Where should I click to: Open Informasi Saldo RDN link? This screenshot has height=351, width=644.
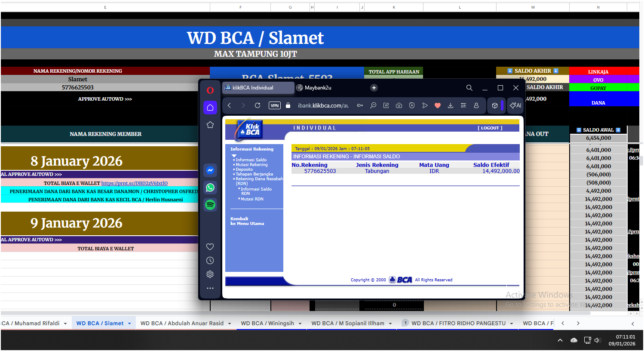coord(256,191)
